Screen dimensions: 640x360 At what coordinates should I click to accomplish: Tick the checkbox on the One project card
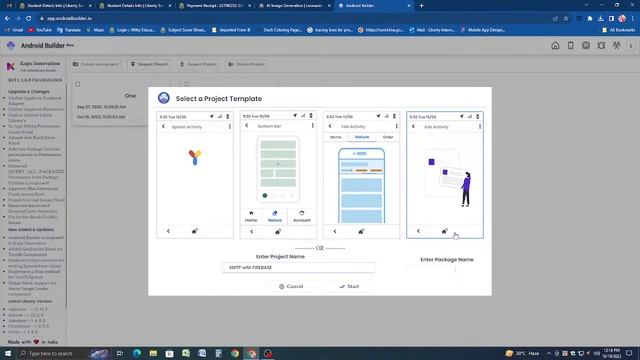click(x=78, y=84)
